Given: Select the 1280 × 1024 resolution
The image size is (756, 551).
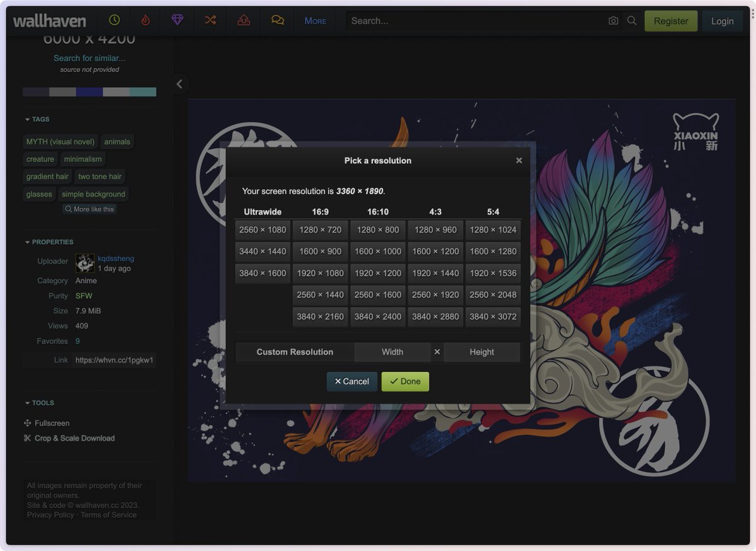Looking at the screenshot, I should [x=493, y=229].
